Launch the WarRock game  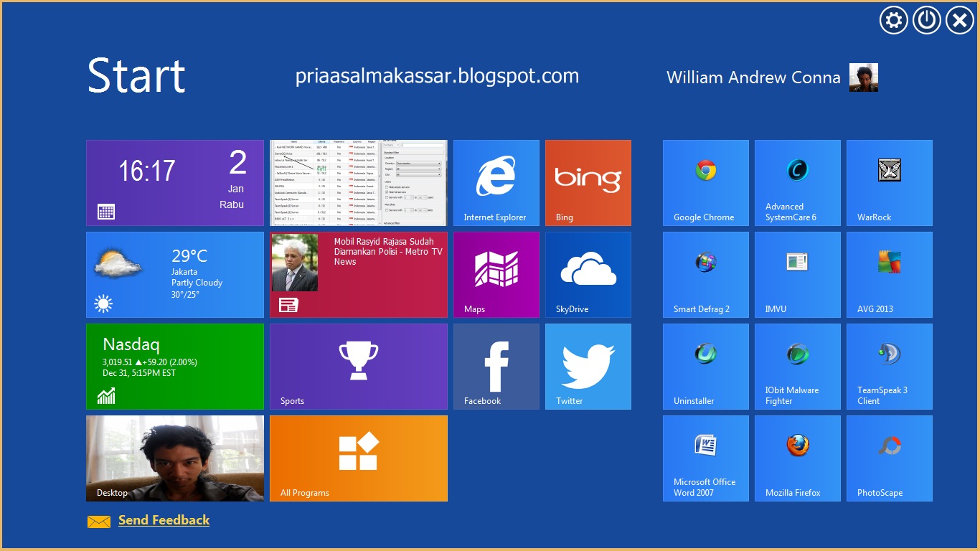coord(889,183)
